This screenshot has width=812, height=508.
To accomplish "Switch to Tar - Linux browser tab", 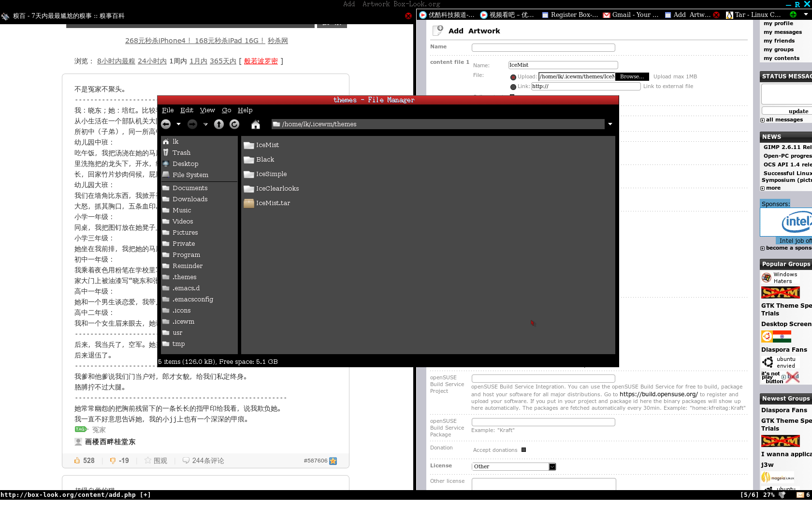I will [753, 15].
